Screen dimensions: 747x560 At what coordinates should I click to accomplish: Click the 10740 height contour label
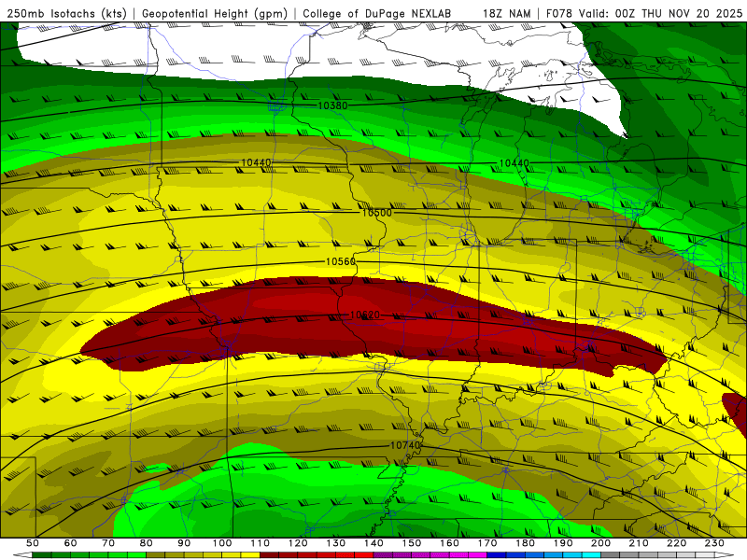(405, 445)
